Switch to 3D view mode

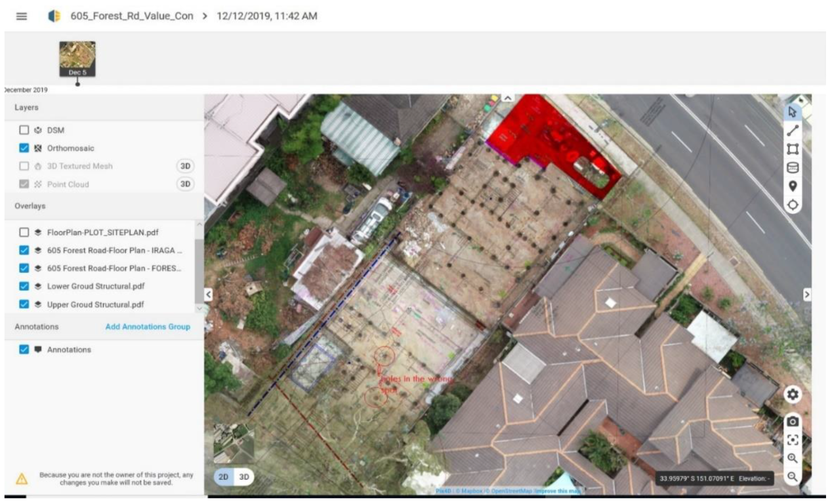(243, 477)
